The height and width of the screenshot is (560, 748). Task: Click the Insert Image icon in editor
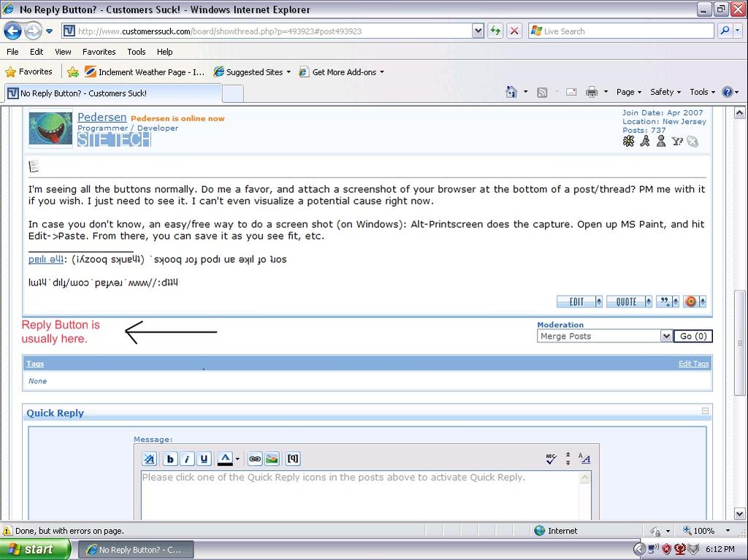[272, 459]
